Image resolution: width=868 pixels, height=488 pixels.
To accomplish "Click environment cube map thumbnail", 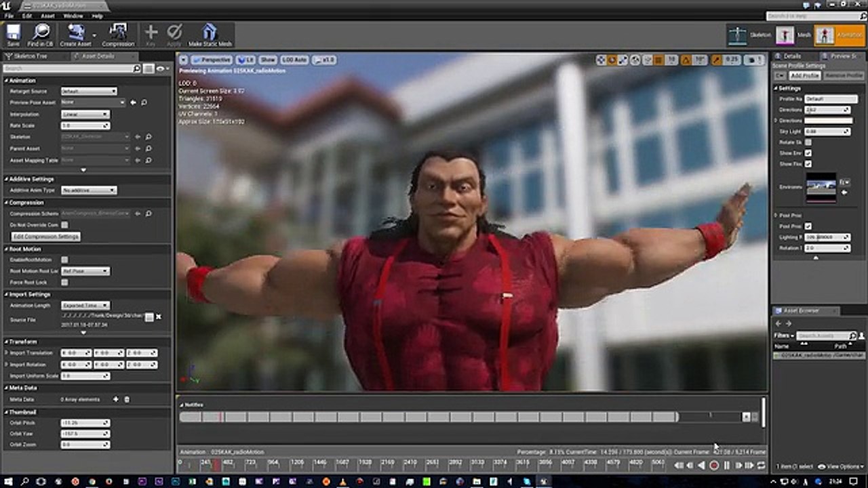I will [821, 187].
